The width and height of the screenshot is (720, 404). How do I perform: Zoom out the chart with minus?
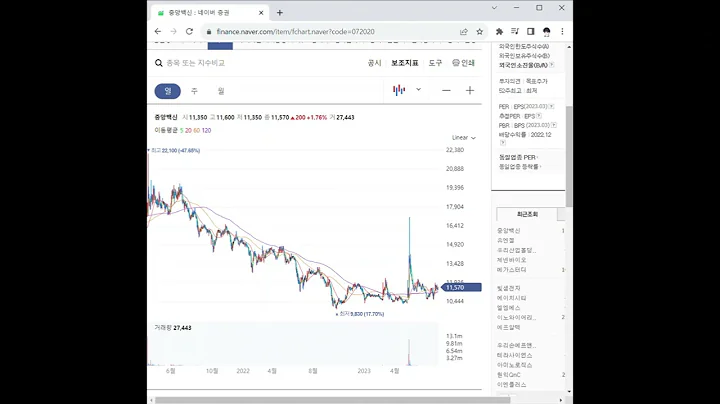(446, 90)
